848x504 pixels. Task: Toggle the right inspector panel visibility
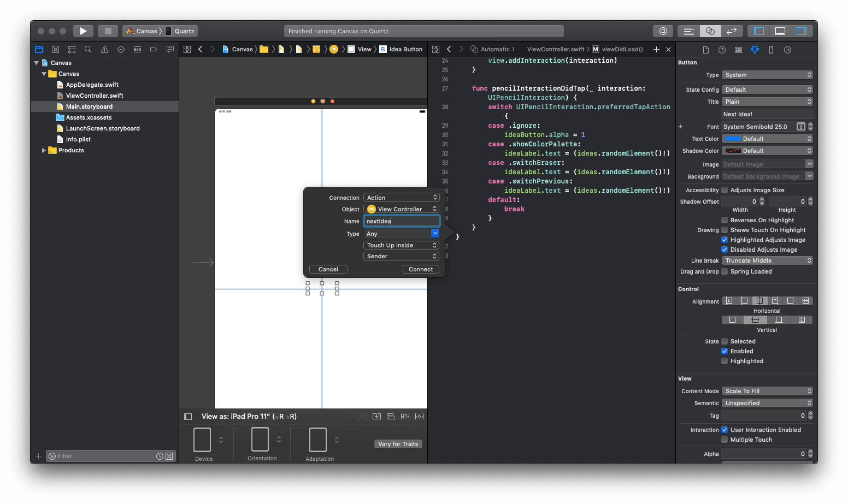point(801,31)
